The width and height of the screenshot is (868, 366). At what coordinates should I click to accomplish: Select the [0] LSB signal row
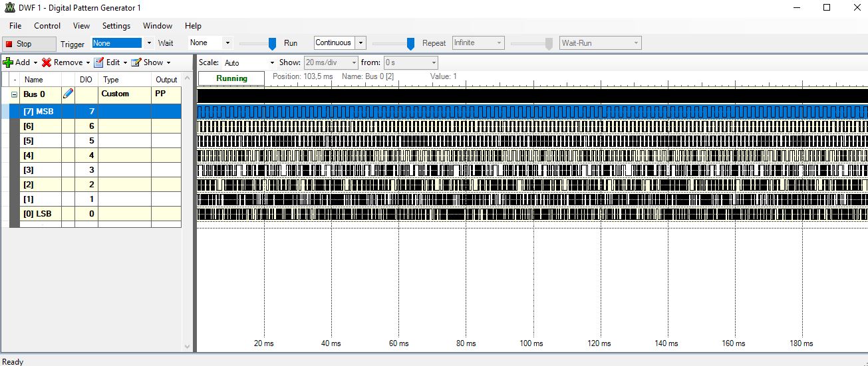pos(37,213)
